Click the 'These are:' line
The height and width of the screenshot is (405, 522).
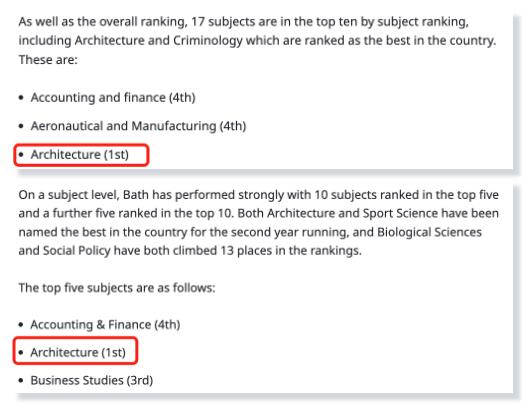tap(48, 60)
